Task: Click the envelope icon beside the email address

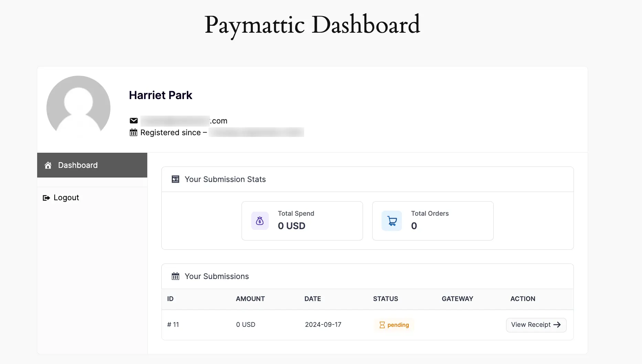Action: coord(133,120)
